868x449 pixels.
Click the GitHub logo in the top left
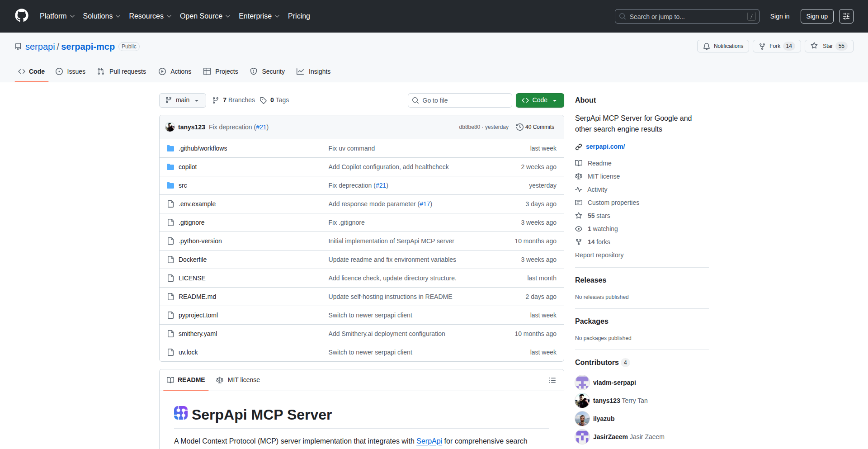21,16
